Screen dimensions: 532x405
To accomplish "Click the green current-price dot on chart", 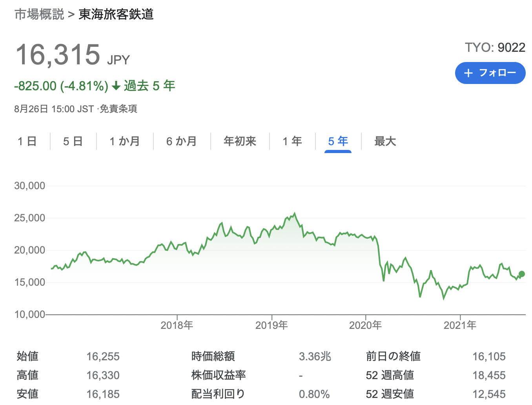I will point(521,274).
